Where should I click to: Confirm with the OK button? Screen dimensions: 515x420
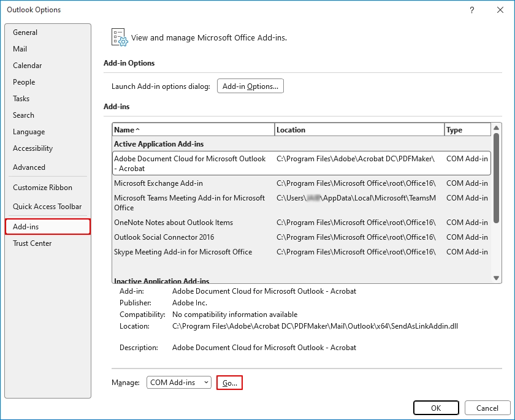[436, 408]
